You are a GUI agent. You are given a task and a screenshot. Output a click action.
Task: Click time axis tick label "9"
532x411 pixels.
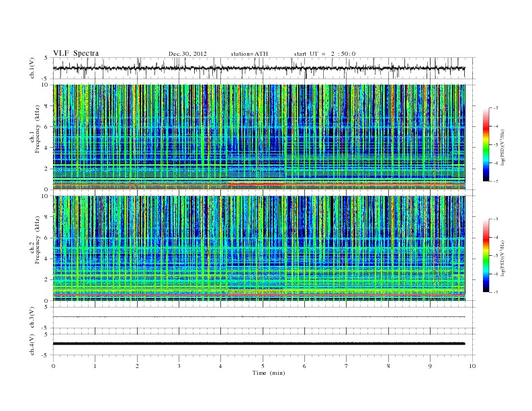coord(430,366)
